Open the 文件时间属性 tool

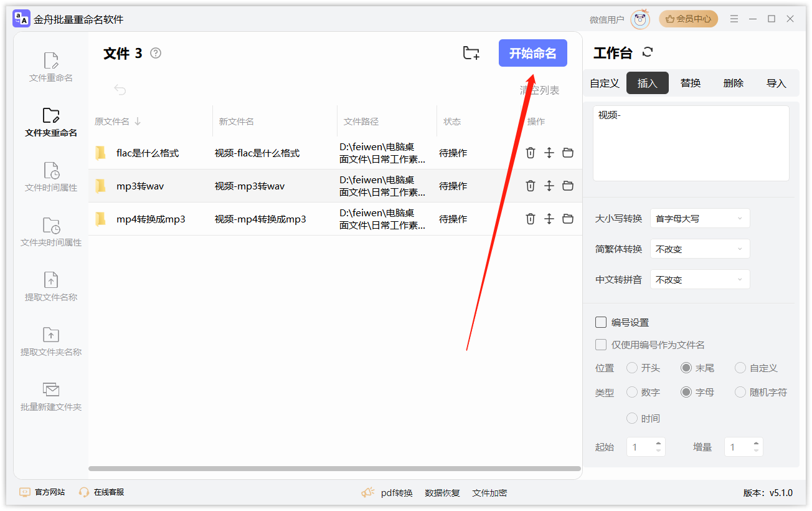(50, 178)
